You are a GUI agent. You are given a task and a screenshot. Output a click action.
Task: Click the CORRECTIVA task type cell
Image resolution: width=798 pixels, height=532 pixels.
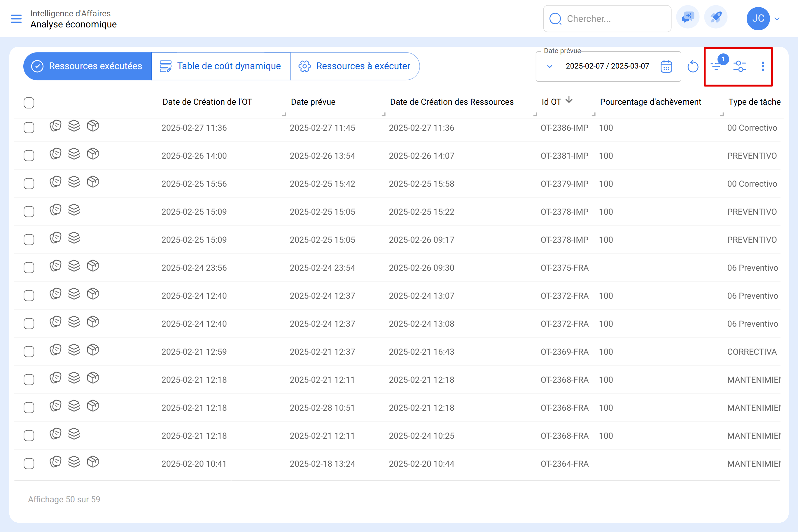(x=752, y=352)
